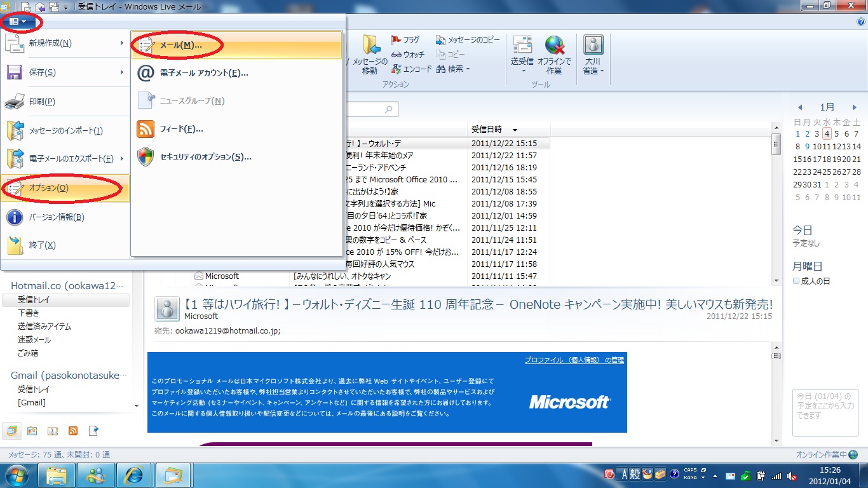Select オプション(O) menu entry

65,188
